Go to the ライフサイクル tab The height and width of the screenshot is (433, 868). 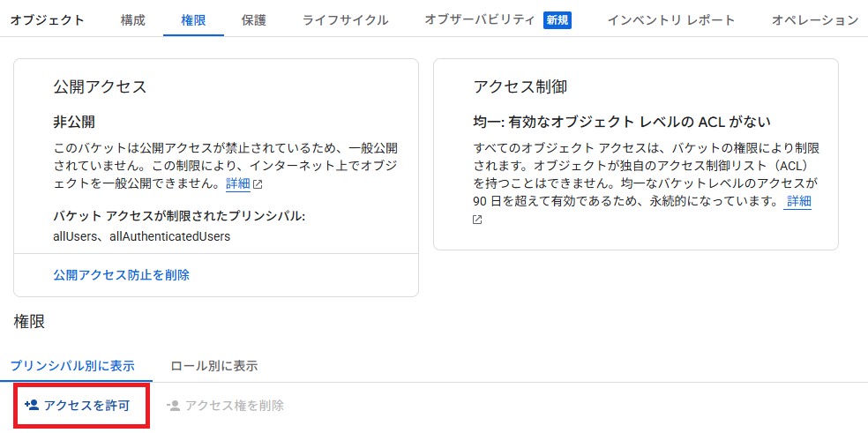(x=346, y=20)
